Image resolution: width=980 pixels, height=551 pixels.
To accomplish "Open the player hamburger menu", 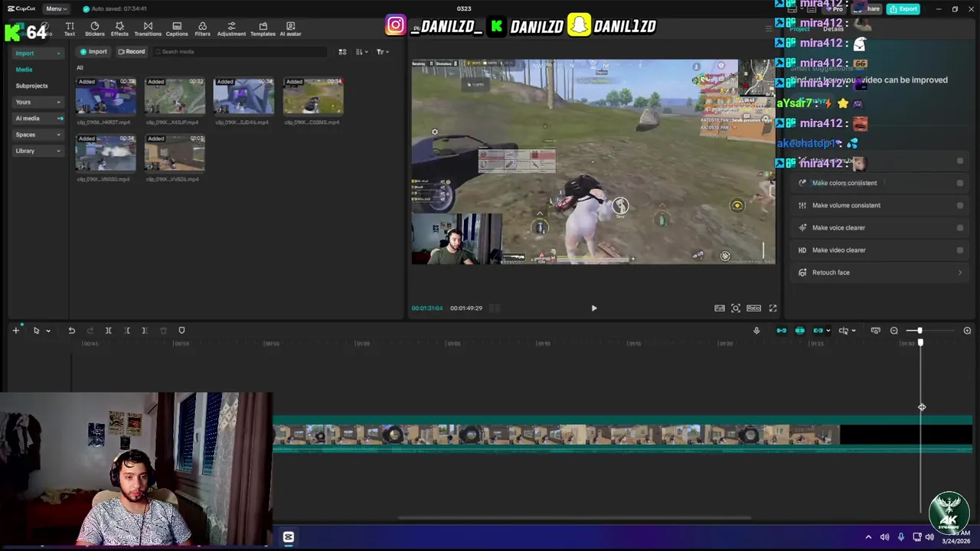I will [x=769, y=29].
